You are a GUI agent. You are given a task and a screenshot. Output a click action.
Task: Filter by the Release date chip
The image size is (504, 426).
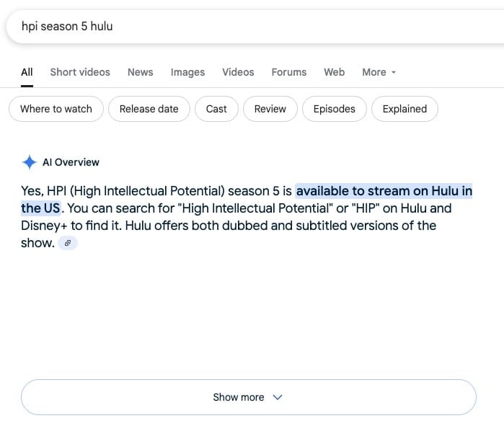pos(149,109)
